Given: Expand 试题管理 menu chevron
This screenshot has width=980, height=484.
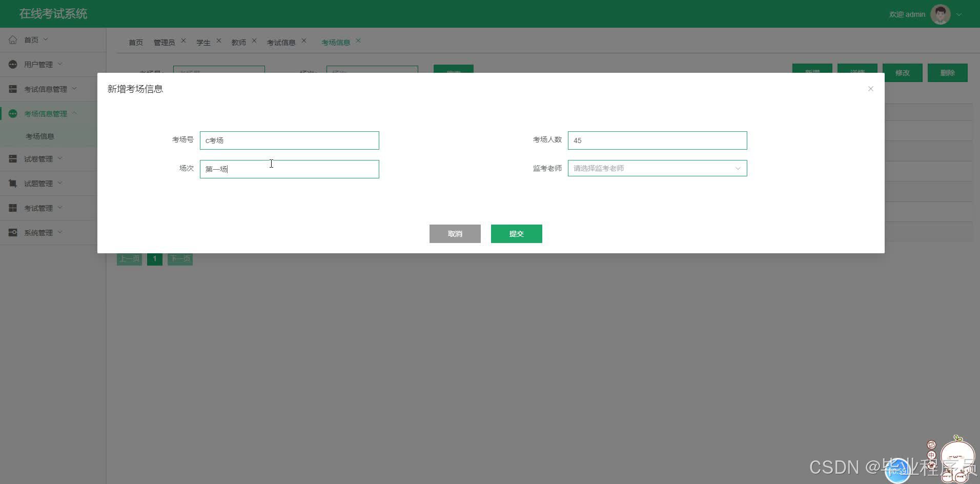Looking at the screenshot, I should [60, 183].
